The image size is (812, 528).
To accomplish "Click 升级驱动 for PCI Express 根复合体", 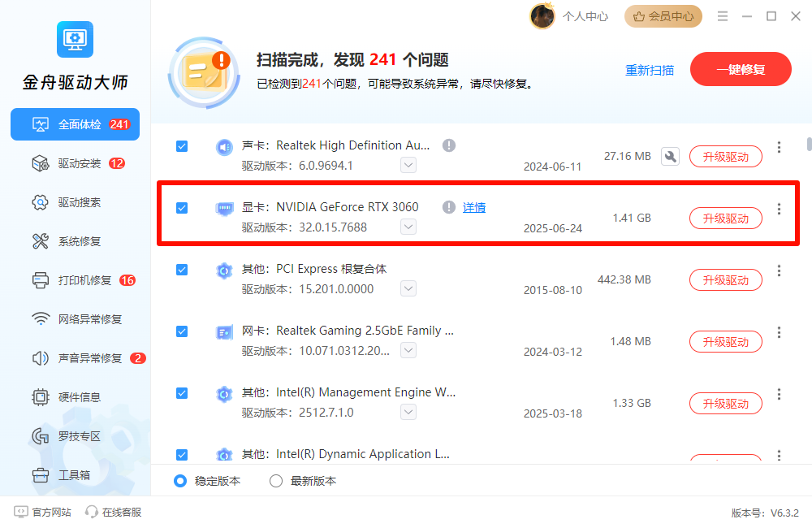I will [725, 280].
